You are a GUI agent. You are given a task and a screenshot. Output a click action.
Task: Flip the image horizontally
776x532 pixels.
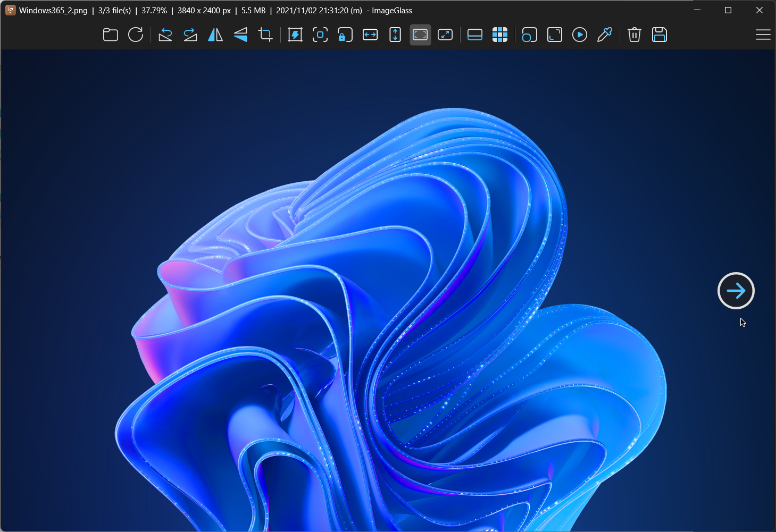tap(215, 35)
